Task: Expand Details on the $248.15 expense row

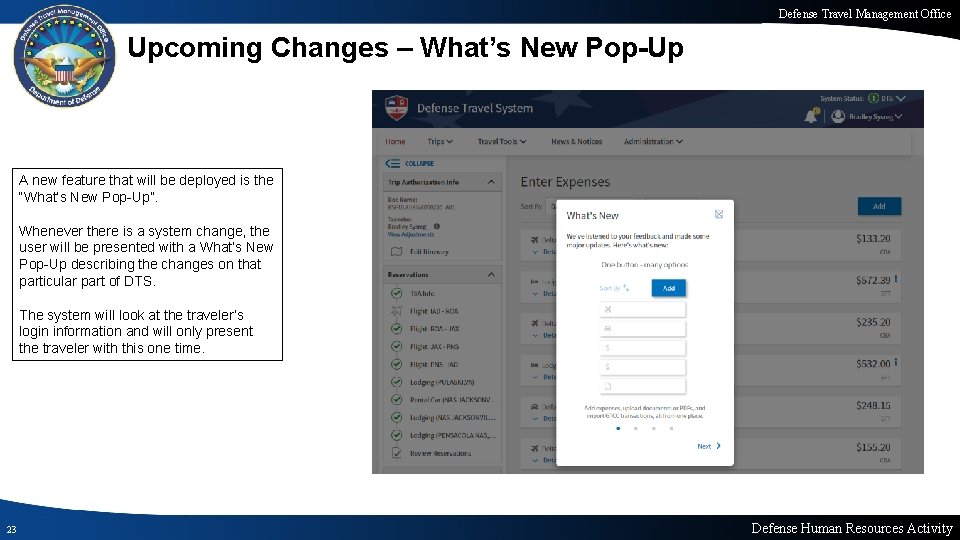Action: pos(544,419)
